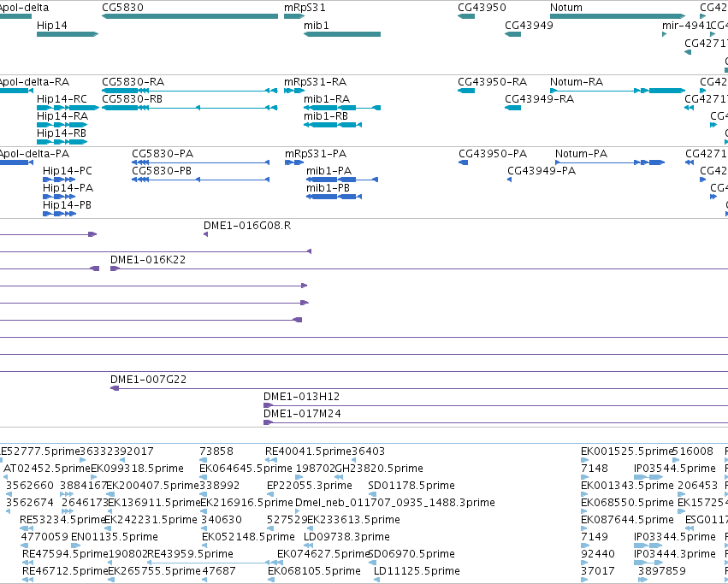Click the RE53234.5prime EST label

[62, 520]
